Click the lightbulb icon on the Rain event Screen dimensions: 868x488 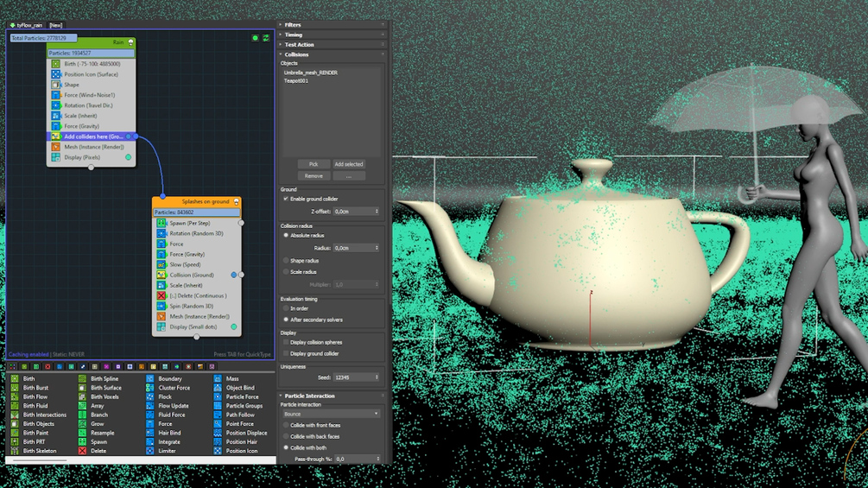pos(130,42)
